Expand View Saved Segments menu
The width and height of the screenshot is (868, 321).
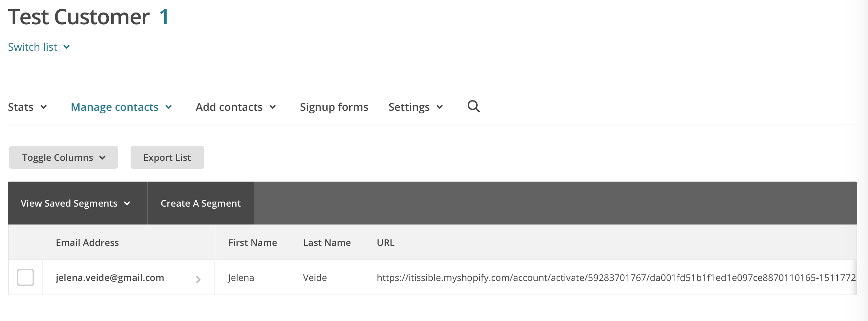point(75,203)
